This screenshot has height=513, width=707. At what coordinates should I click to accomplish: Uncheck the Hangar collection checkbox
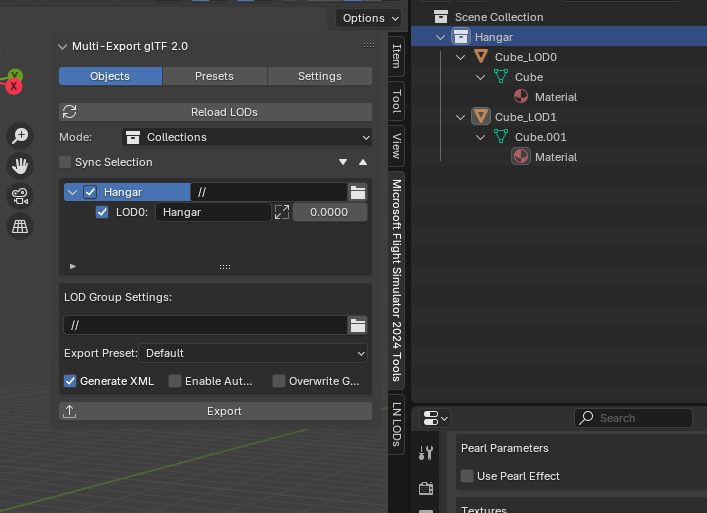(90, 192)
